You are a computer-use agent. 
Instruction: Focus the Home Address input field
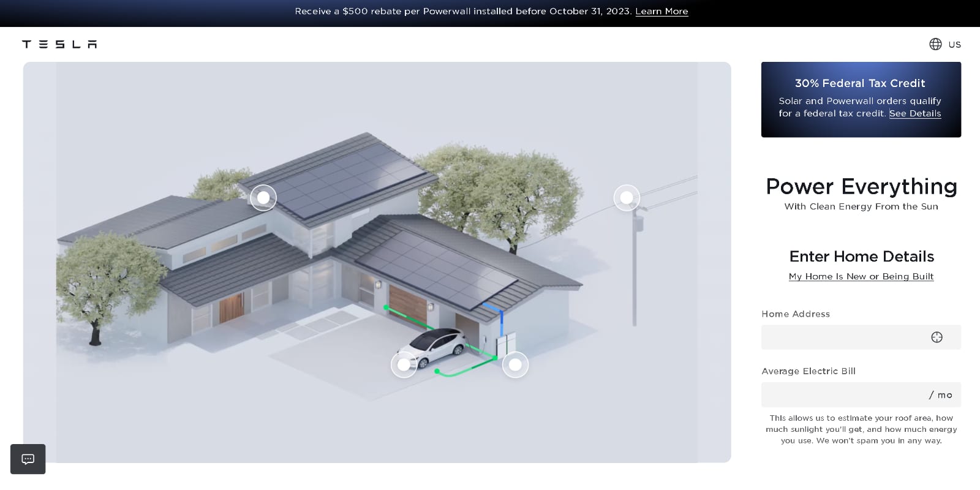[x=861, y=337]
